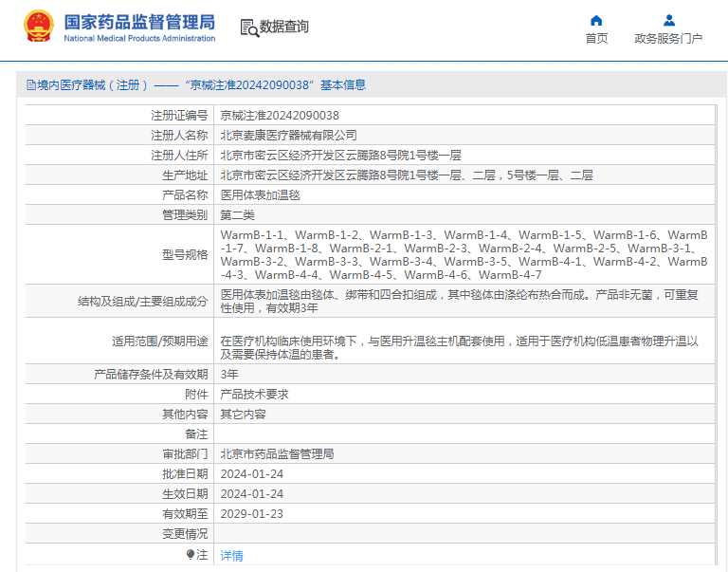Click the 附件 label
This screenshot has height=572, width=728.
(x=196, y=395)
